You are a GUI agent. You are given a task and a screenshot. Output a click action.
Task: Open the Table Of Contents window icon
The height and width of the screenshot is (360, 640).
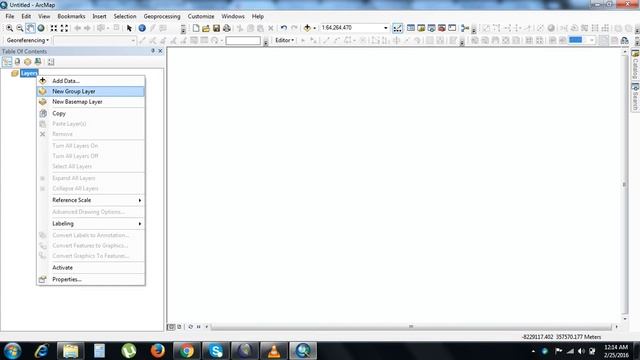(x=411, y=28)
